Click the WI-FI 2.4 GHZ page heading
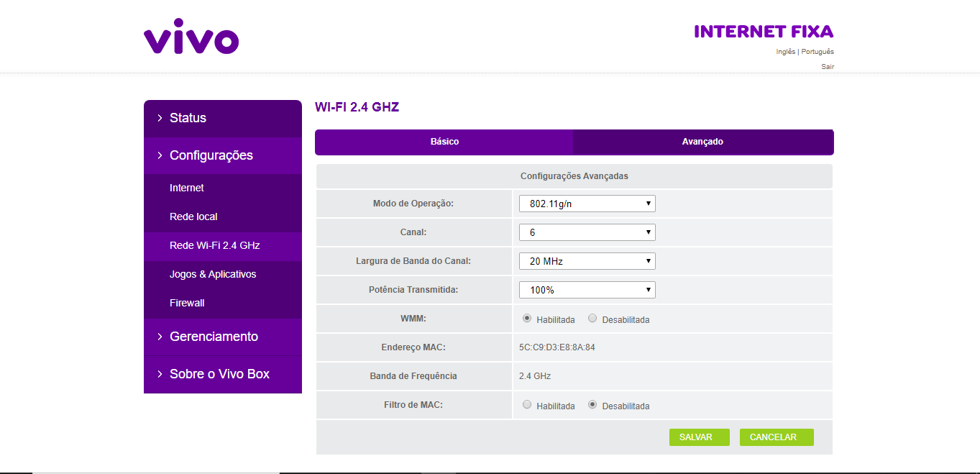 [x=357, y=108]
